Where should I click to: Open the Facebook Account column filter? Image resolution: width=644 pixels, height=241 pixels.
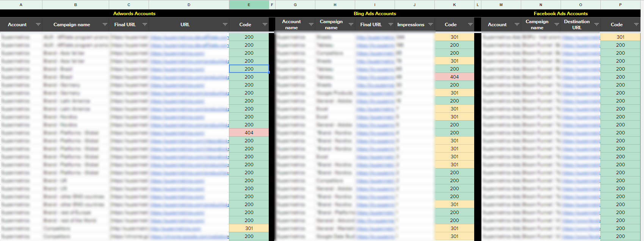tap(517, 25)
